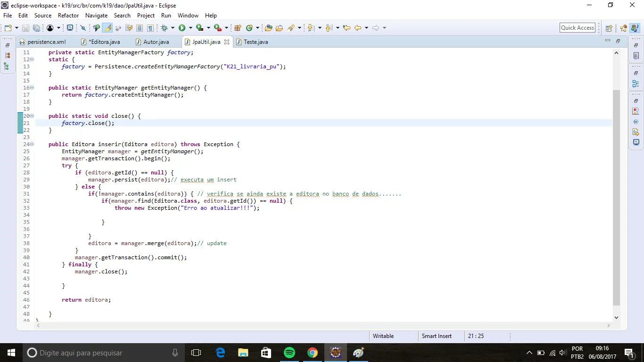Run the program with green play icon
The image size is (644, 362).
(x=182, y=28)
